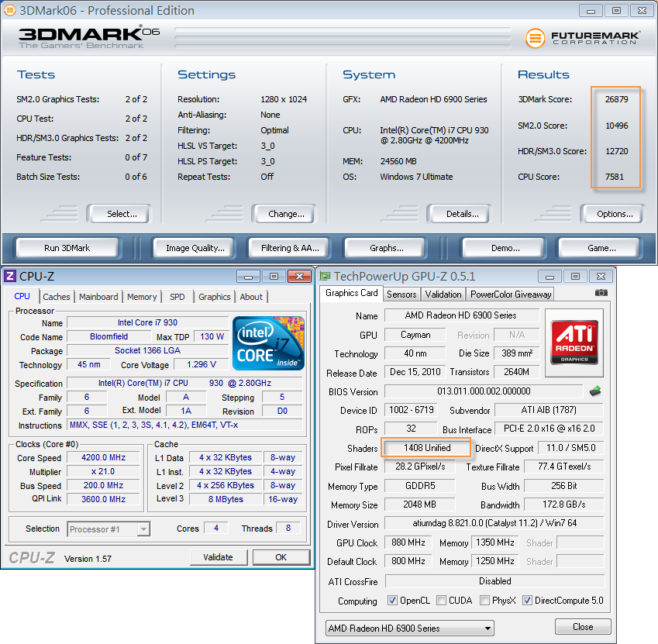
Task: Click the Core Speed 4200.0 MHz value
Action: coord(103,457)
